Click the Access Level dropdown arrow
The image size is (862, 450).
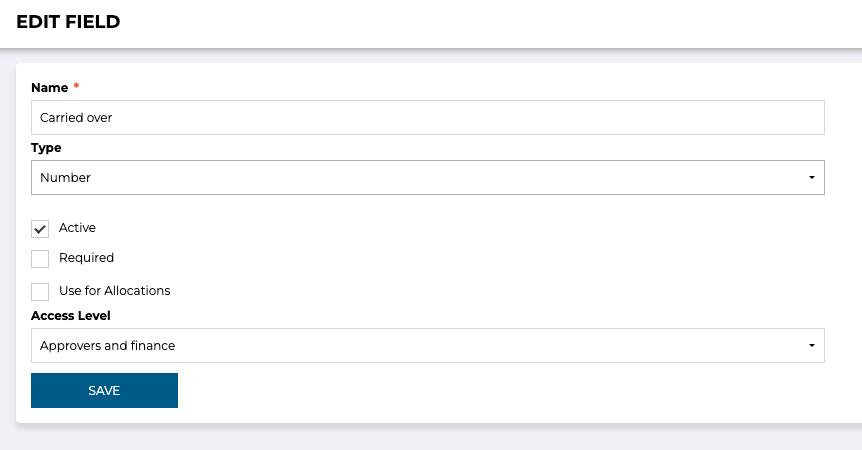pos(811,346)
